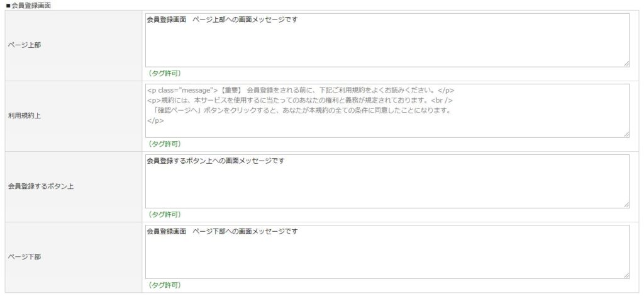
Task: Click the closing </p> line in 利用規約上
Action: [156, 121]
